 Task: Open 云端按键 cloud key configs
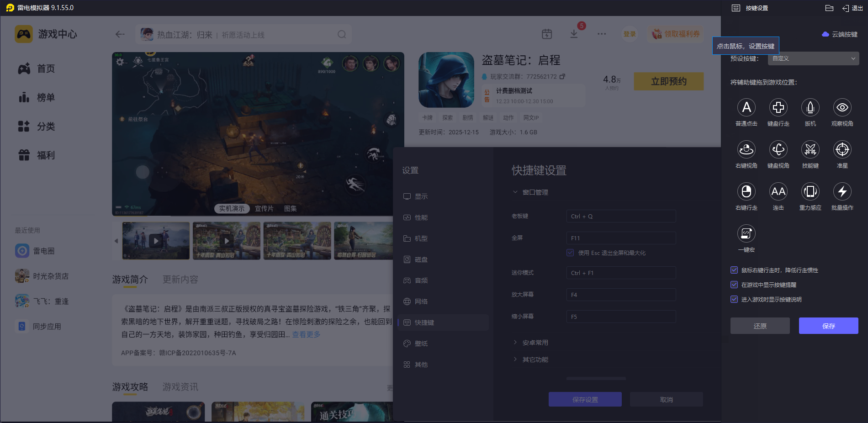click(x=840, y=34)
